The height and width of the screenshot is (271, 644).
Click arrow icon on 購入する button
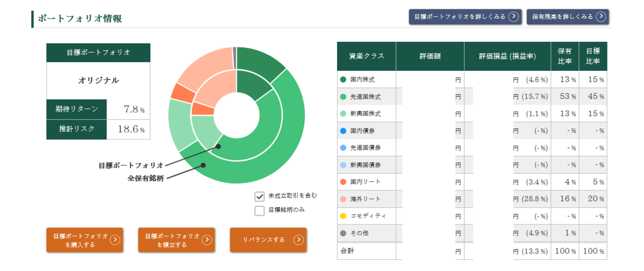(115, 240)
